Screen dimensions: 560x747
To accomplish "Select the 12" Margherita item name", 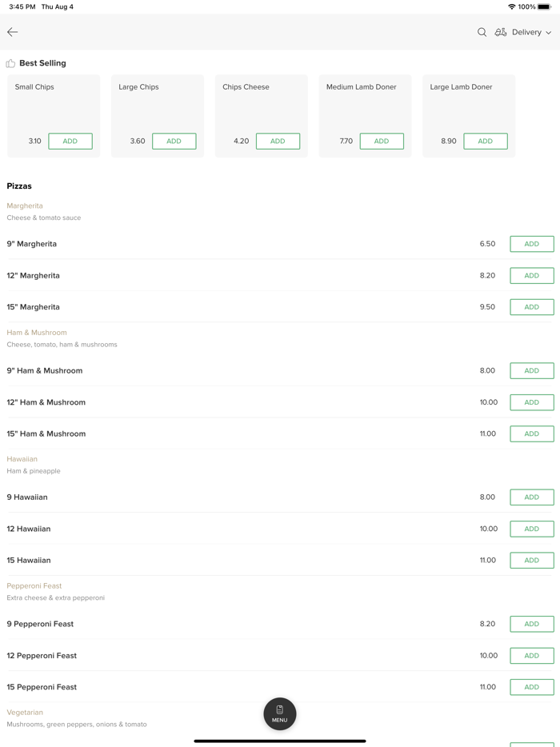I will pyautogui.click(x=34, y=275).
